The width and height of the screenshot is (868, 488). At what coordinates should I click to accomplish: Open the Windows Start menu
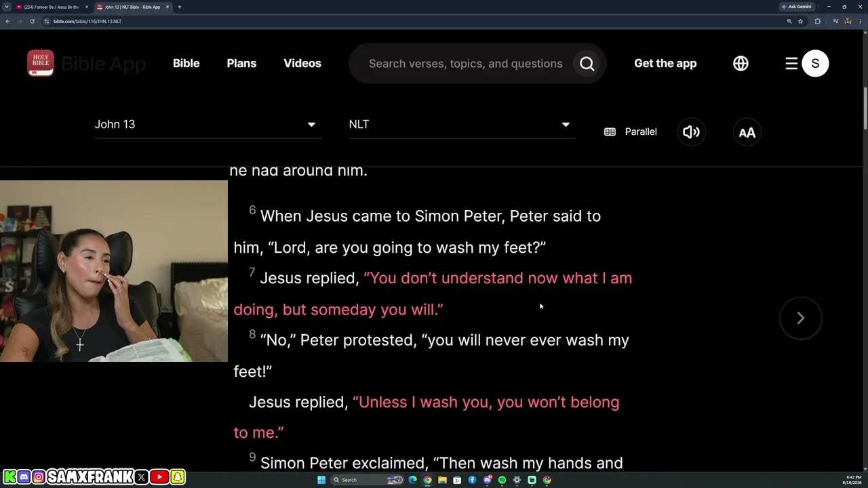(x=321, y=480)
